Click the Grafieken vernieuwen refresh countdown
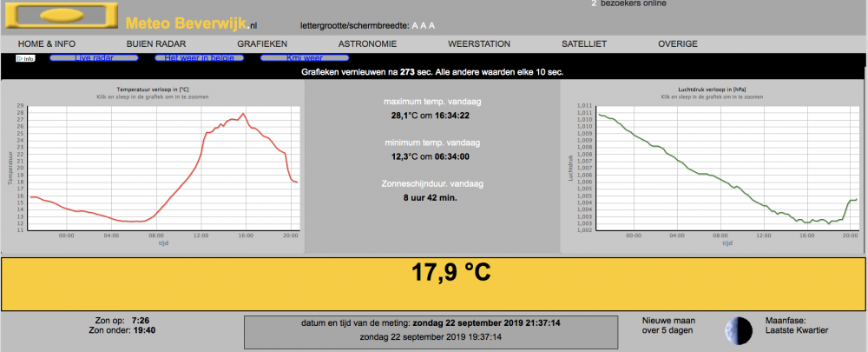 432,72
